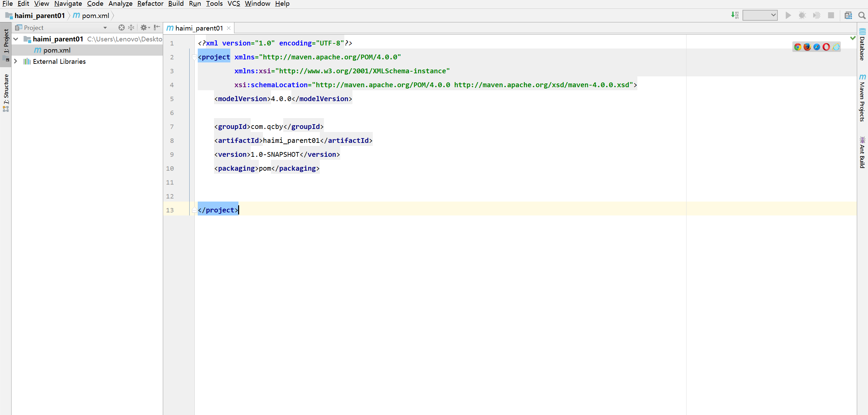Toggle the Maven Projects side panel
The image size is (868, 415).
pyautogui.click(x=862, y=98)
